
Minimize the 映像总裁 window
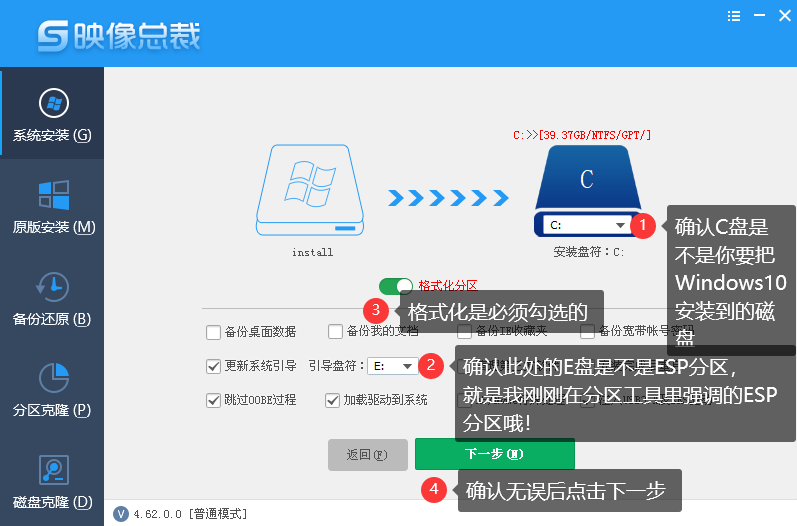point(759,16)
